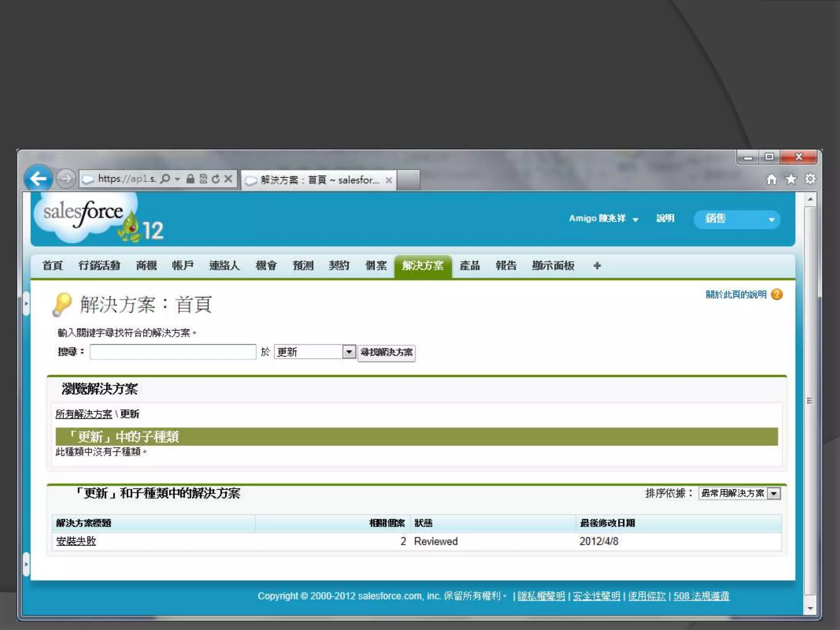Open the 安裝失敗 solution link
This screenshot has height=630, width=840.
tap(76, 541)
